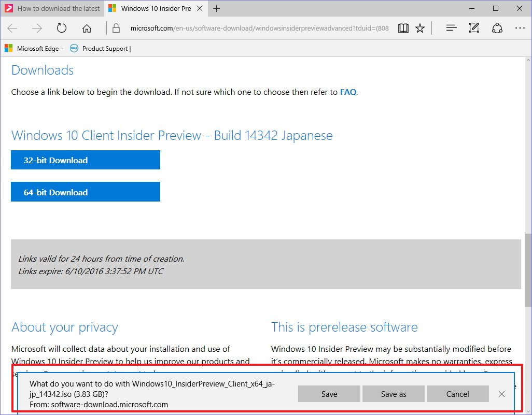Click the 32-bit Download button
This screenshot has width=532, height=415.
pyautogui.click(x=86, y=160)
